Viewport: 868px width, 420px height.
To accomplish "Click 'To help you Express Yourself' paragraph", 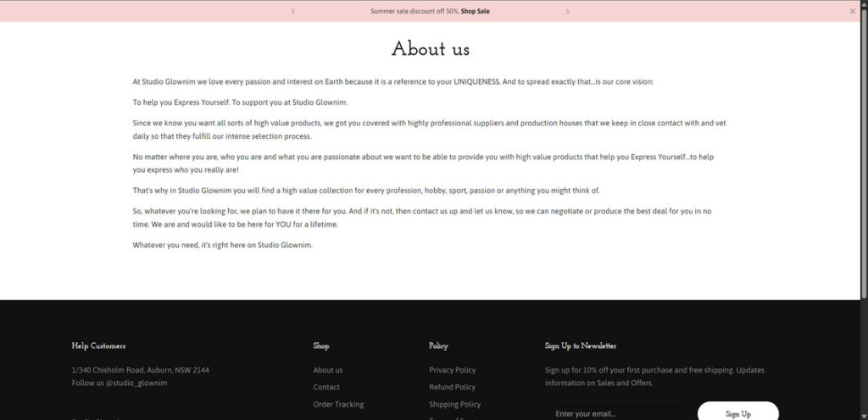I will [x=240, y=102].
